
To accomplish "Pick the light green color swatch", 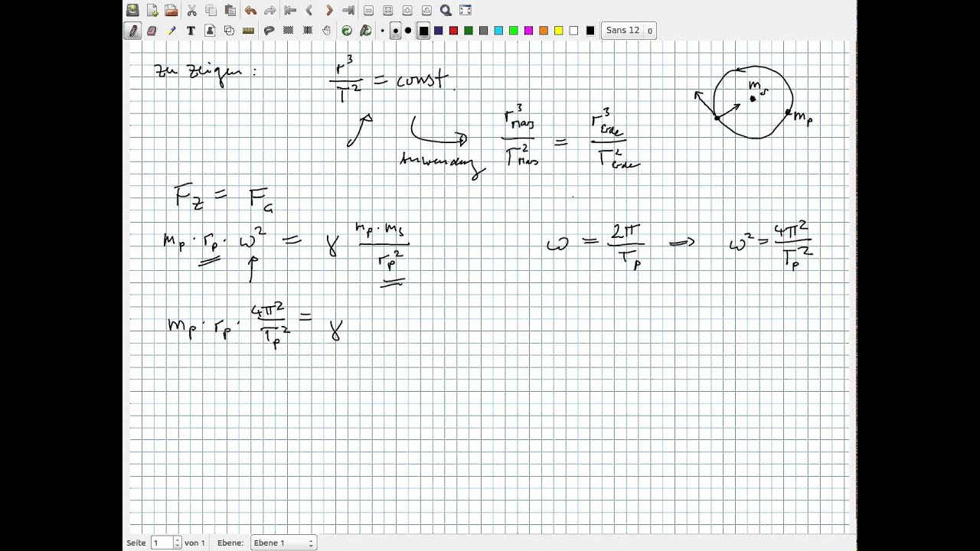I will [x=514, y=31].
